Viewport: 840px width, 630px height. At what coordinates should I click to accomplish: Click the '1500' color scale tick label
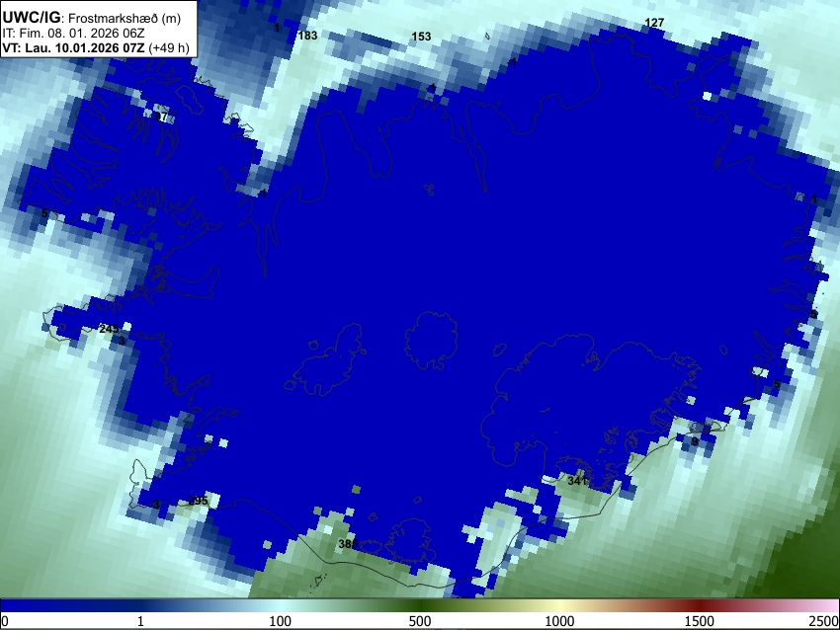(x=700, y=621)
